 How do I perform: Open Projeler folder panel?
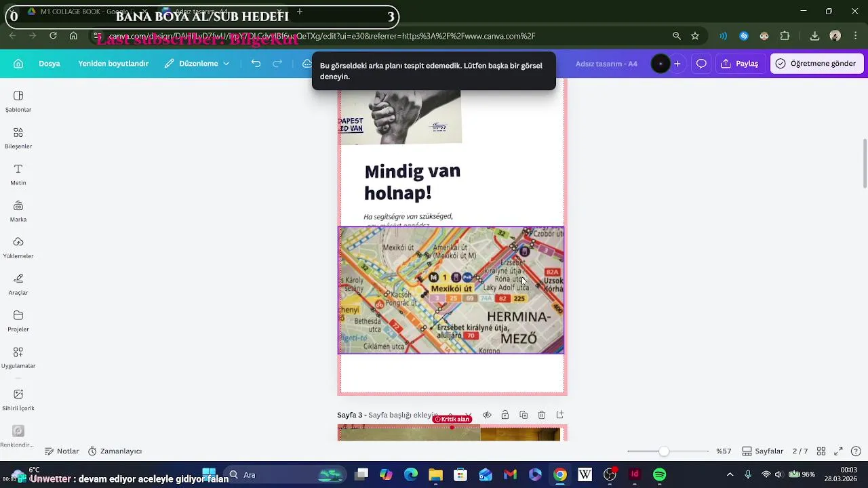click(18, 321)
